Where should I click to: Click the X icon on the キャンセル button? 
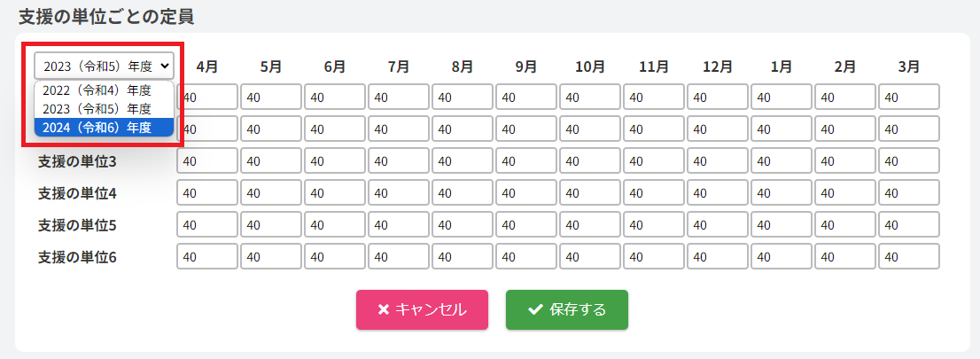[384, 309]
